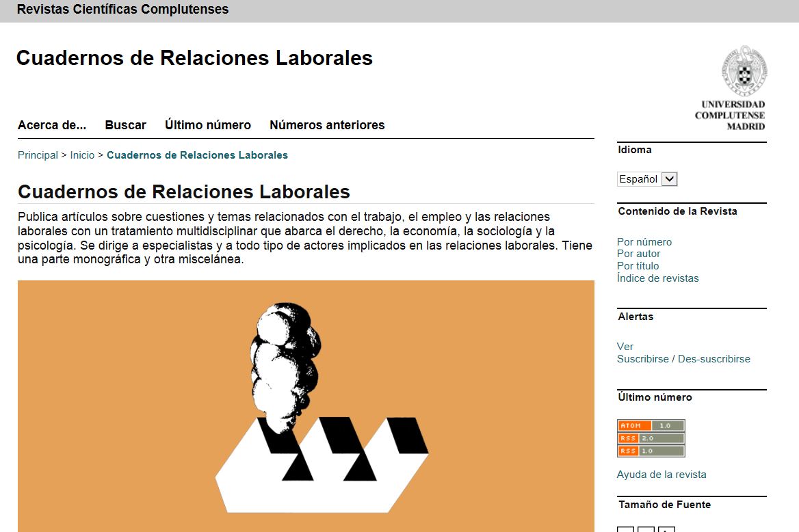Screen dimensions: 799x532
Task: Click the RSS 1.0 feed badge
Action: (651, 451)
